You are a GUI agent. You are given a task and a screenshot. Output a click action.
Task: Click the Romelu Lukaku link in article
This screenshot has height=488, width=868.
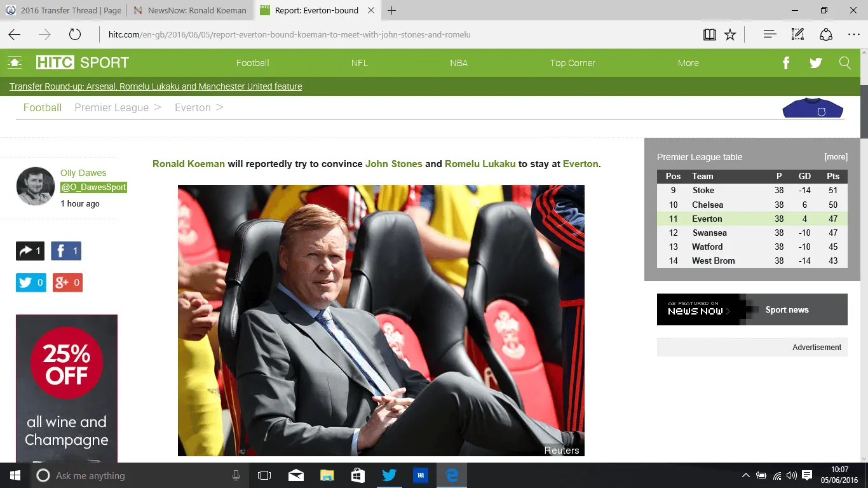tap(480, 164)
